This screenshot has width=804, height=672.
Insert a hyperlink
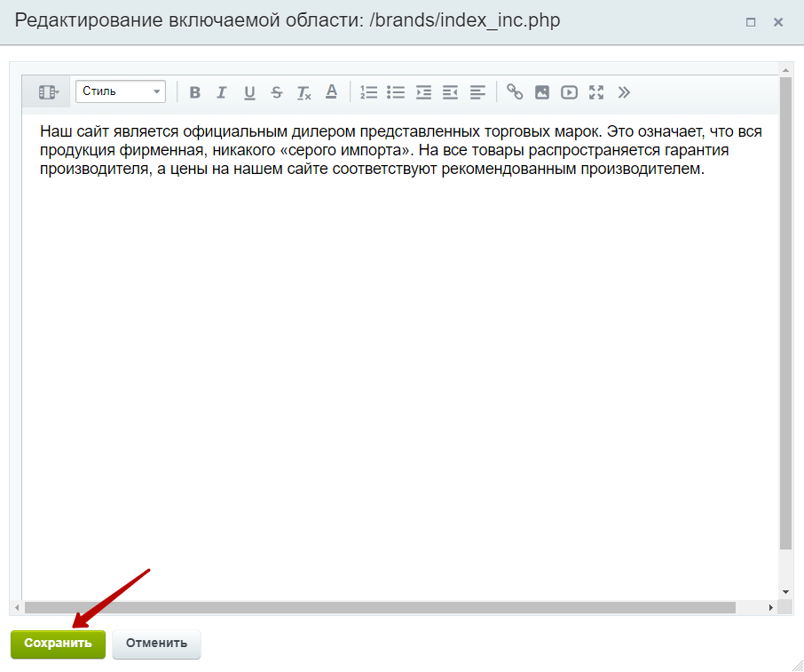coord(515,92)
